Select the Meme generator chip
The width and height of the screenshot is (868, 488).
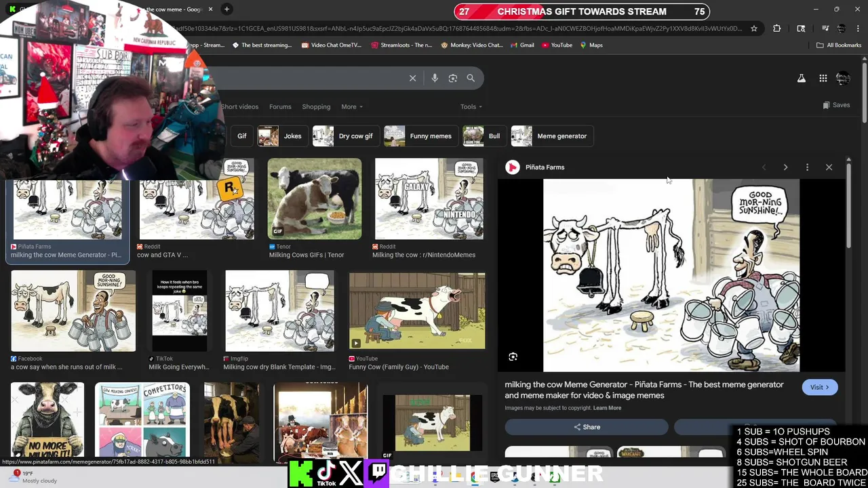click(x=551, y=136)
